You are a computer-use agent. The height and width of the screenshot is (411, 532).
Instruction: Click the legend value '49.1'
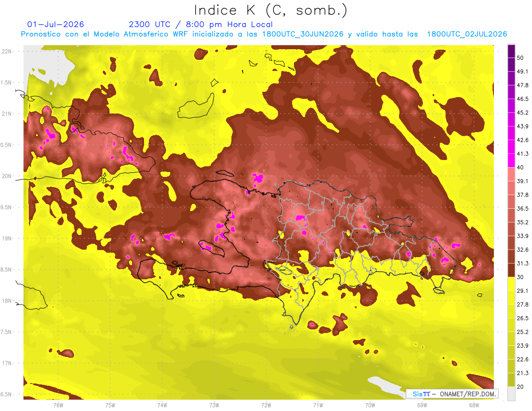coord(522,71)
